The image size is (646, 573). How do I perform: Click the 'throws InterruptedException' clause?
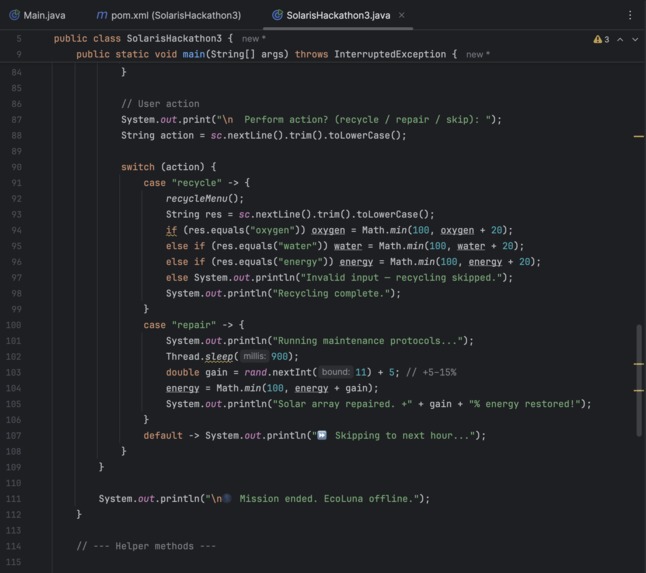click(370, 54)
